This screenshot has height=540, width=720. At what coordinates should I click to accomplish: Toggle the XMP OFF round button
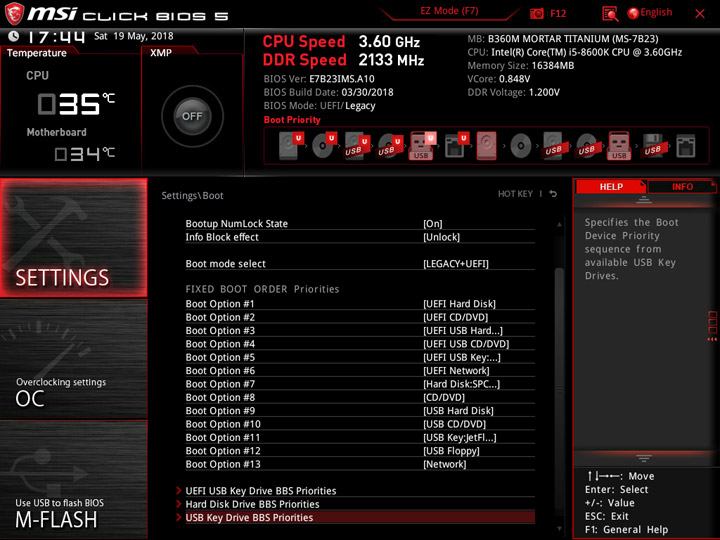tap(192, 116)
